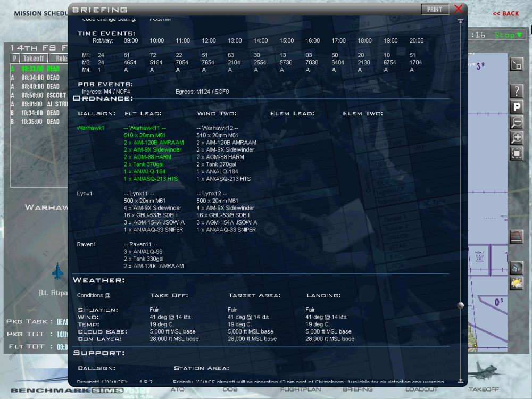The height and width of the screenshot is (399, 532).
Task: Zoom out using the minus magnifier icon
Action: click(x=516, y=122)
